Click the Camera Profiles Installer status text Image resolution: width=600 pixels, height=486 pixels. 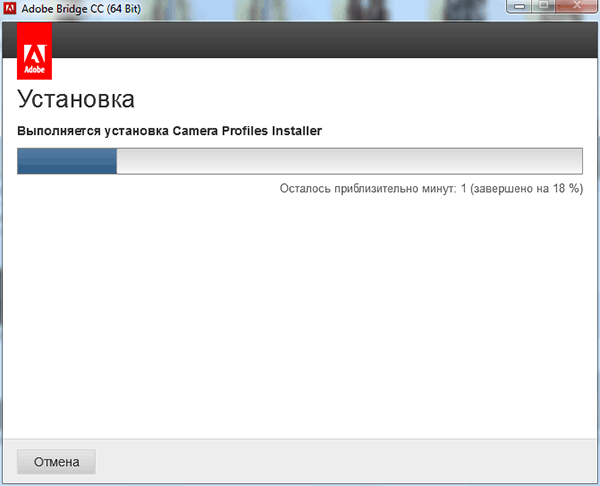tap(170, 131)
